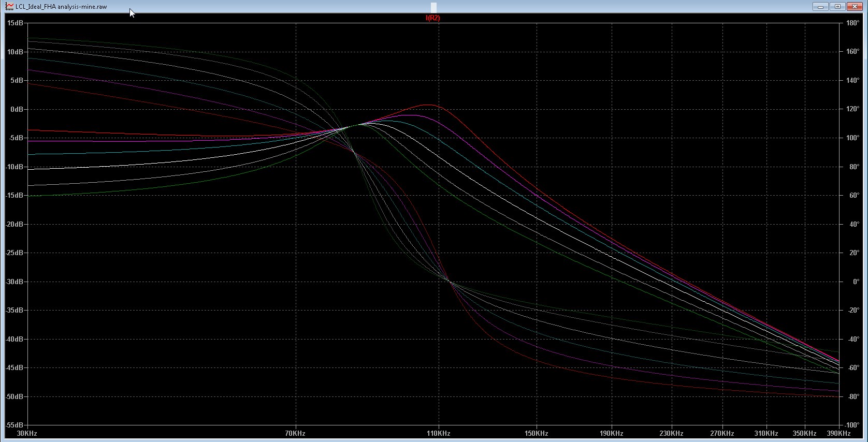Click the 270KHz frequency axis label

pos(722,434)
